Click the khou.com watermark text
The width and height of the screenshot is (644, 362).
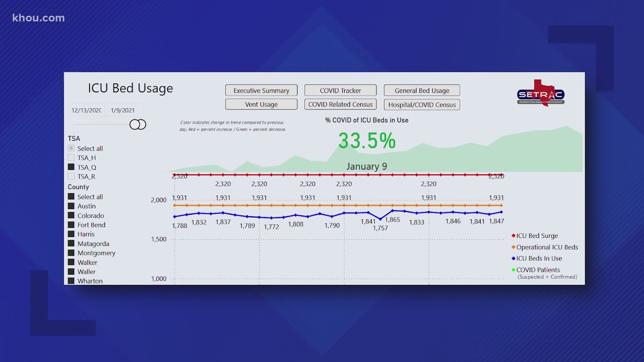pos(38,18)
